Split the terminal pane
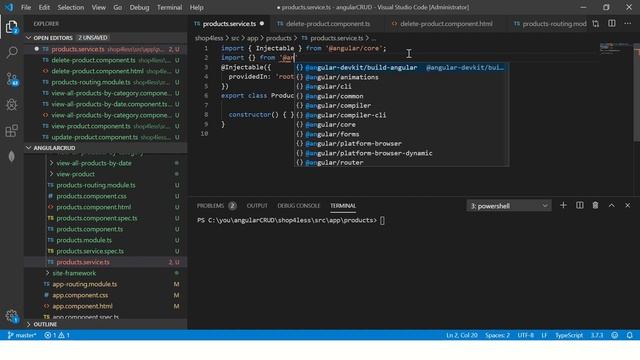 pos(580,205)
